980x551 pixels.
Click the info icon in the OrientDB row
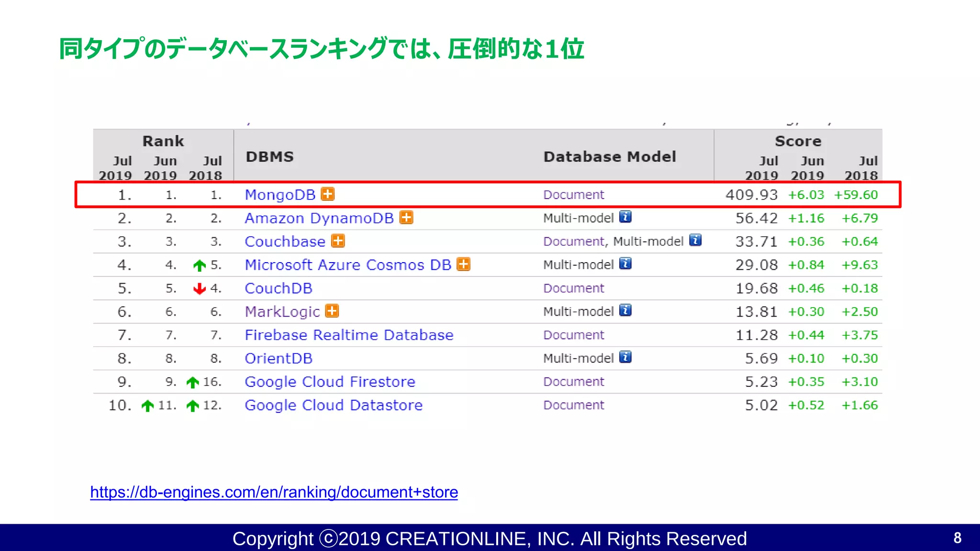point(625,357)
